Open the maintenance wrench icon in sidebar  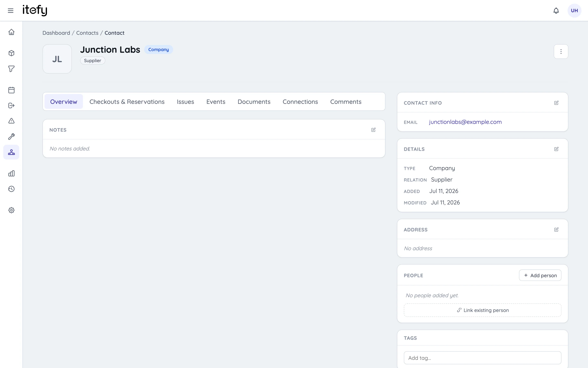(11, 137)
